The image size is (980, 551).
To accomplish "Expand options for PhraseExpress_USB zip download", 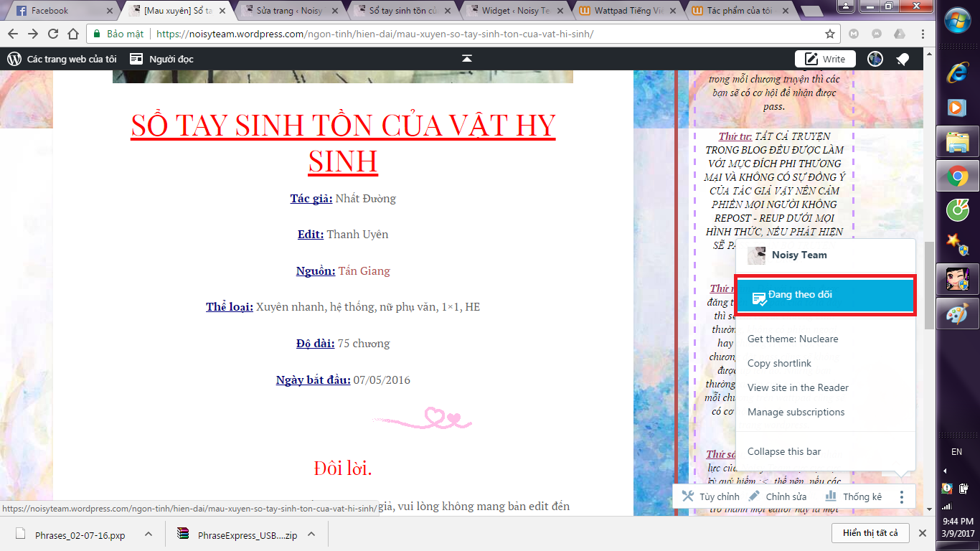I will coord(311,534).
